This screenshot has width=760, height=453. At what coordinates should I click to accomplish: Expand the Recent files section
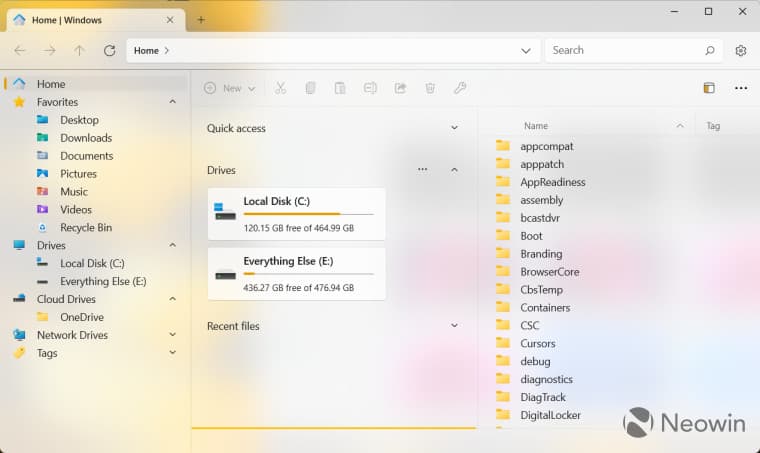tap(454, 326)
